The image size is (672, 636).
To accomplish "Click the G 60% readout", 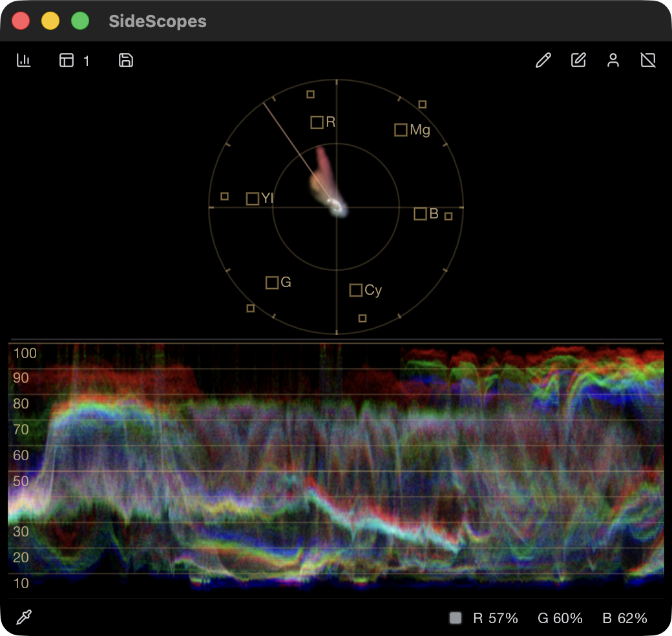I will [560, 618].
